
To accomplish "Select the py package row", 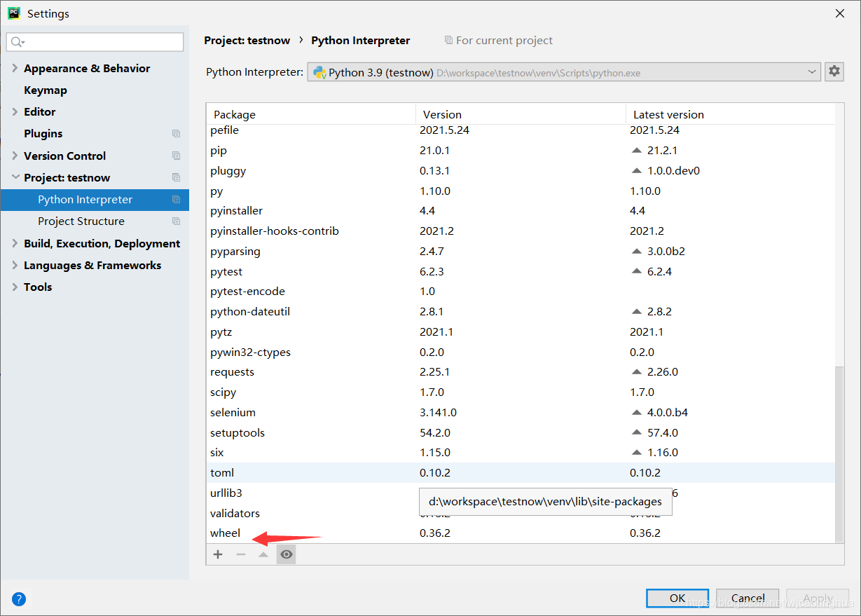I will (521, 191).
